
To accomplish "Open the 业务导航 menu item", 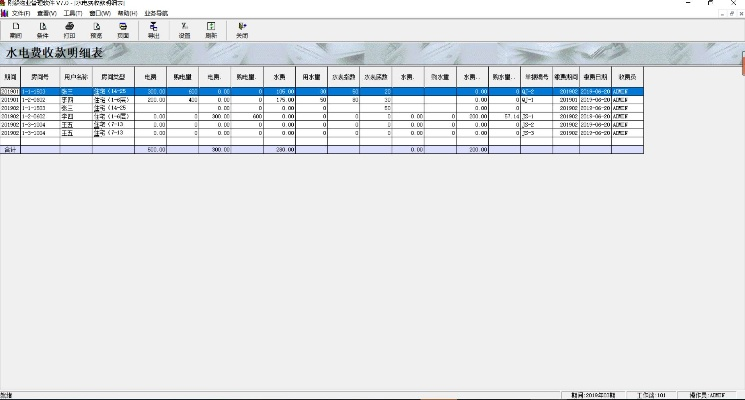I will click(x=156, y=13).
